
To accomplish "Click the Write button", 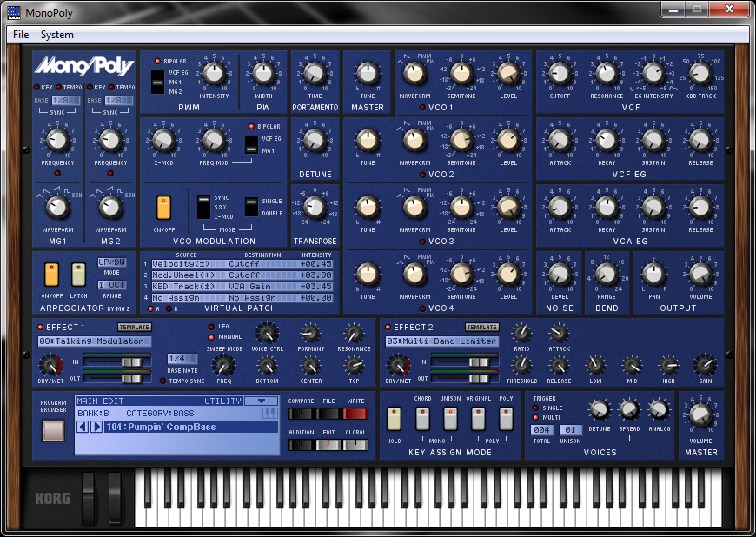I will click(355, 414).
